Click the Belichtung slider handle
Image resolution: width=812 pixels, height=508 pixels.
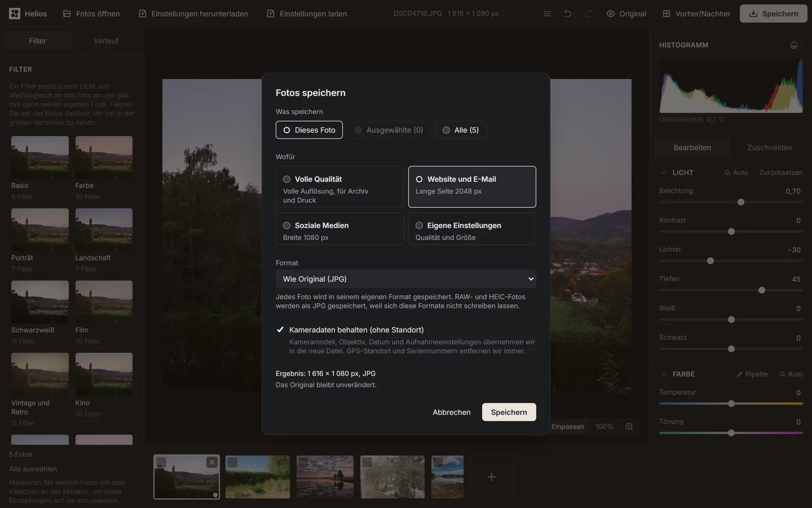click(x=741, y=202)
